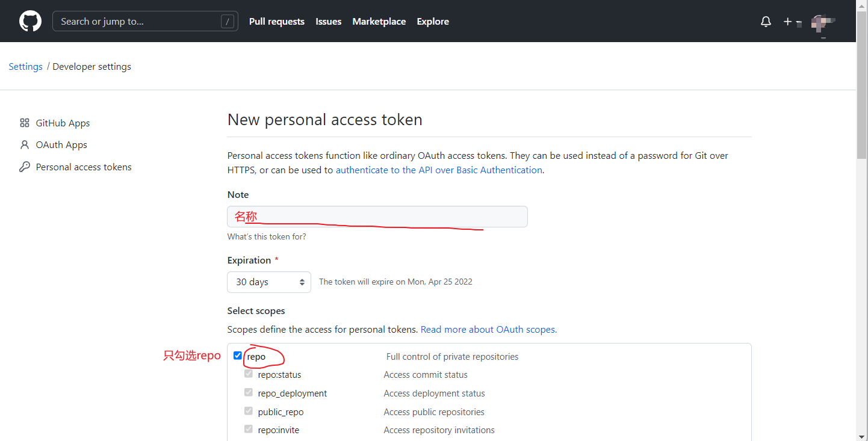Click the repo:invite checkbox

pyautogui.click(x=249, y=430)
